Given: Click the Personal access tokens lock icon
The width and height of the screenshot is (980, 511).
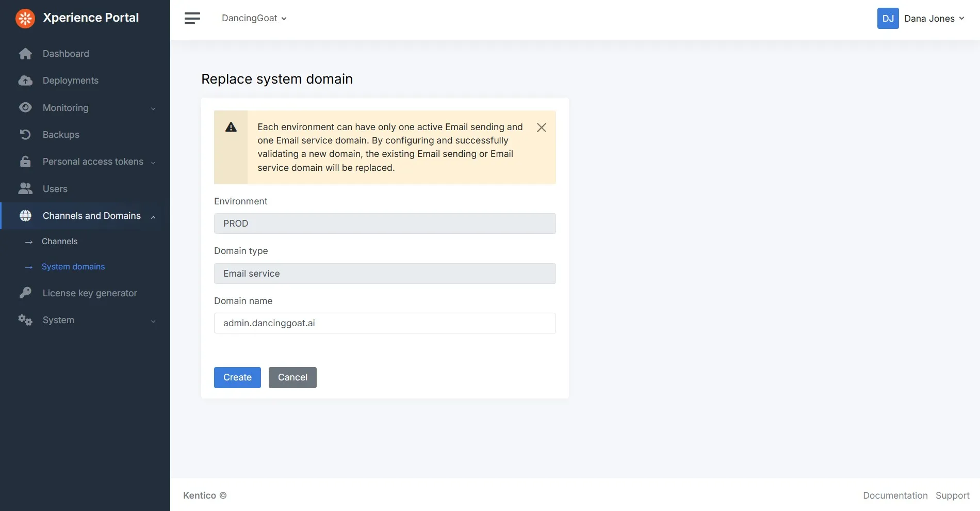Looking at the screenshot, I should click(25, 162).
